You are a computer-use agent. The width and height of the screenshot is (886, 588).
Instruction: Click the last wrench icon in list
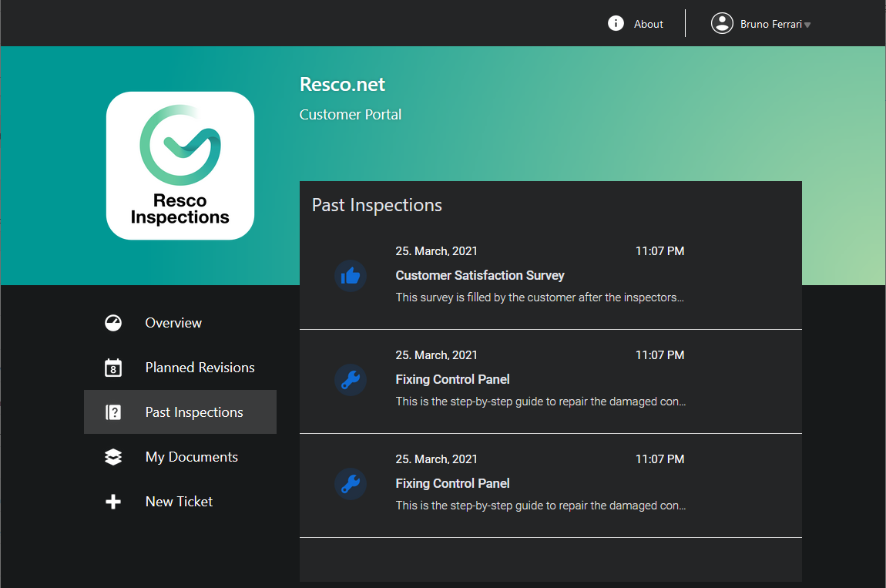pos(351,484)
